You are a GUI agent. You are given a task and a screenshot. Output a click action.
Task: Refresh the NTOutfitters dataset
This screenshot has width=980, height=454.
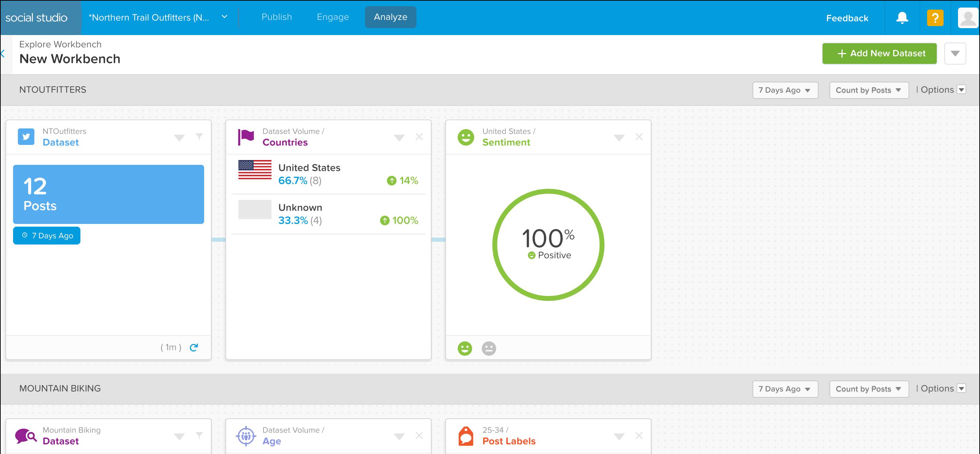pyautogui.click(x=194, y=347)
